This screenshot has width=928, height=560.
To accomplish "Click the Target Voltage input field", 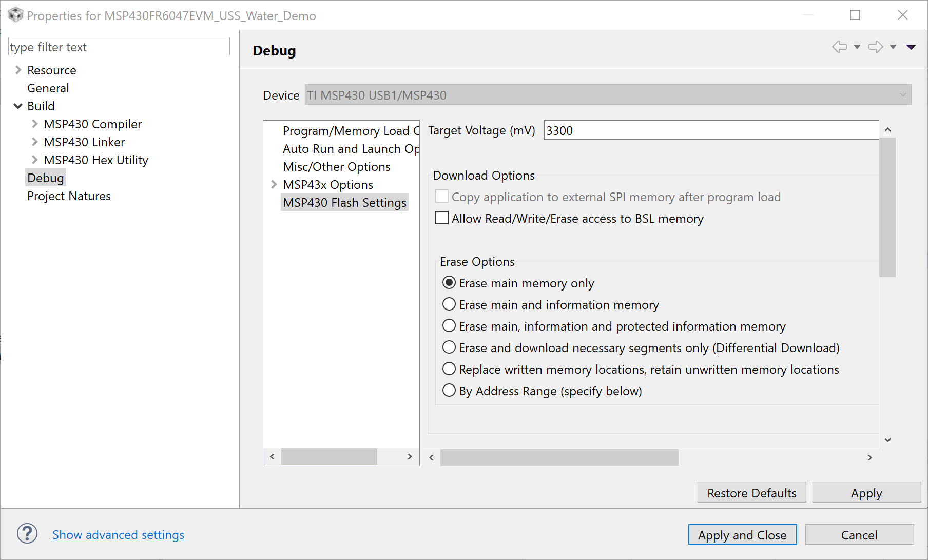I will 711,130.
